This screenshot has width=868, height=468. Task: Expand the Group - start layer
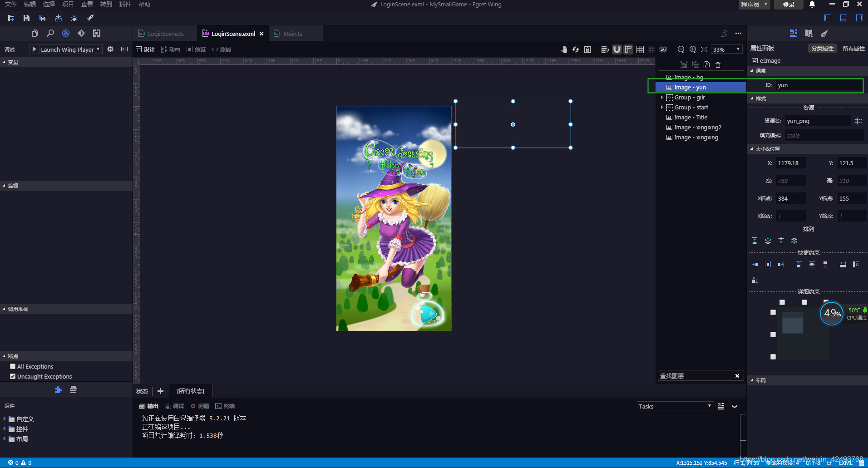click(662, 107)
